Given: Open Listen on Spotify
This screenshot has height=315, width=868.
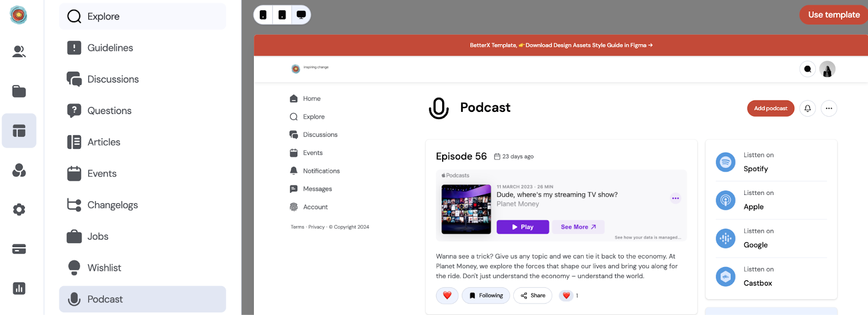Looking at the screenshot, I should [x=771, y=162].
